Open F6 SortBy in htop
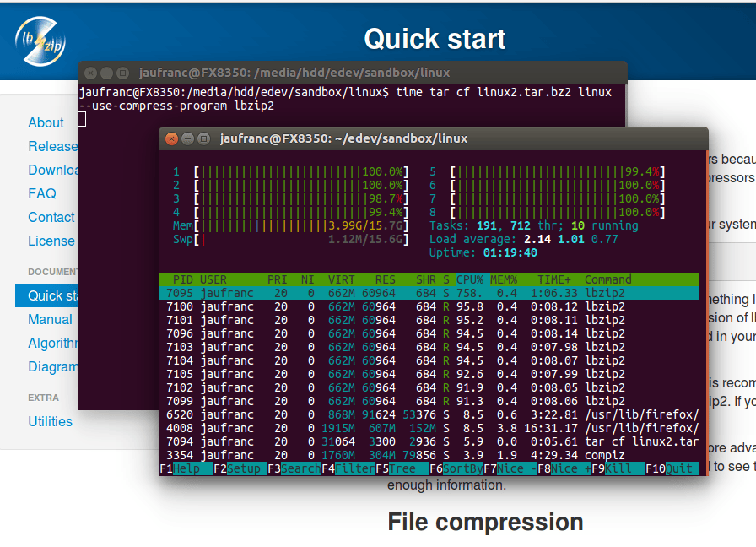756x547 pixels. point(456,468)
